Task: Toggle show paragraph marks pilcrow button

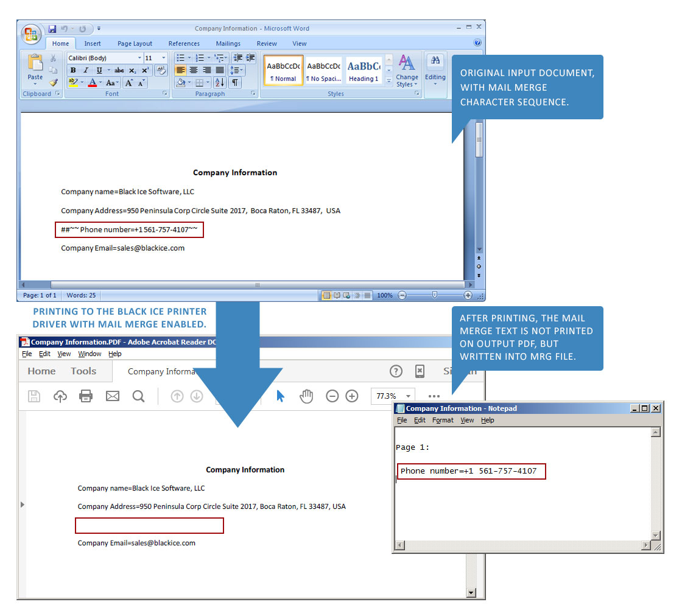Action: (x=234, y=82)
